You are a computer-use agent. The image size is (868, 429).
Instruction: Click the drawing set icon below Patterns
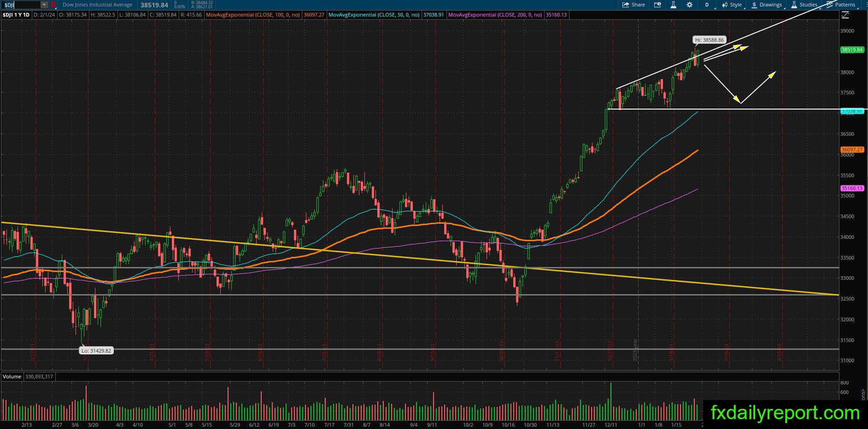click(x=845, y=15)
